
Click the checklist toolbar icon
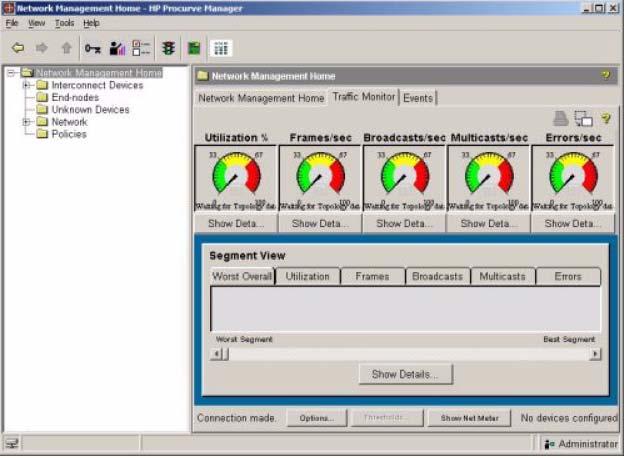[141, 48]
